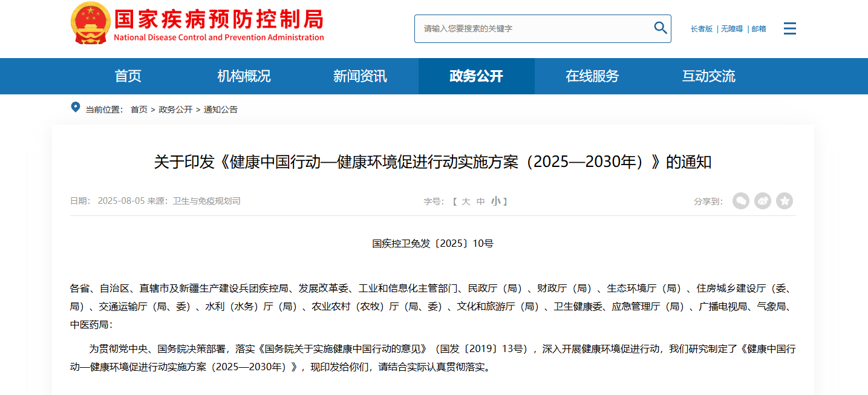The image size is (868, 395).
Task: Click the search magnifier icon
Action: 660,28
